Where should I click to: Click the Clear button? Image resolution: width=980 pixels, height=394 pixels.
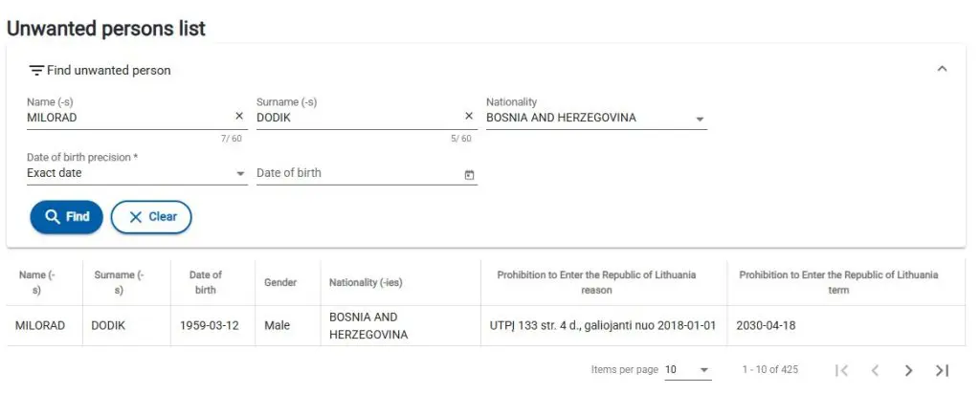coord(151,217)
